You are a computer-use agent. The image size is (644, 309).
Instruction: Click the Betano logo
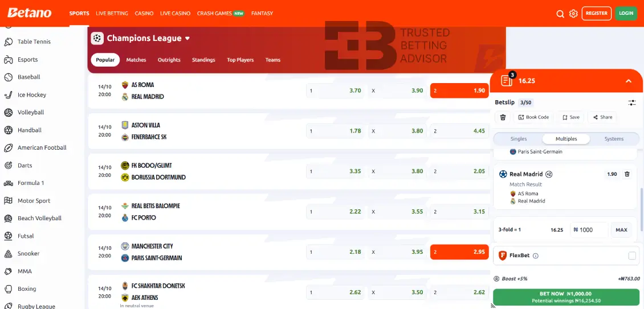coord(29,13)
